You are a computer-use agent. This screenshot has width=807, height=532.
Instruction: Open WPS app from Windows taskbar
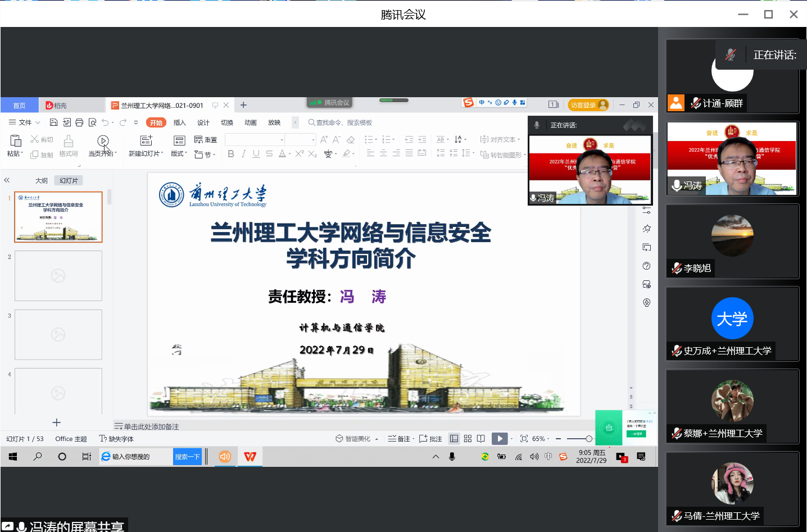250,457
